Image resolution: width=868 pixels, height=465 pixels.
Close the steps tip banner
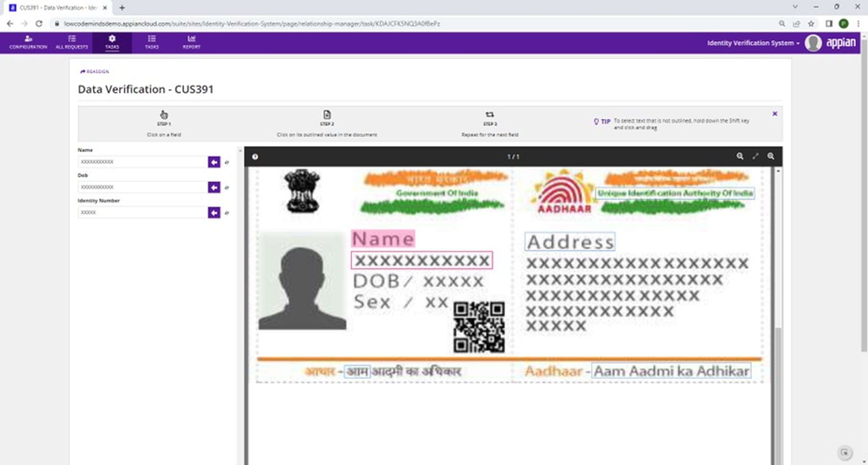point(775,114)
